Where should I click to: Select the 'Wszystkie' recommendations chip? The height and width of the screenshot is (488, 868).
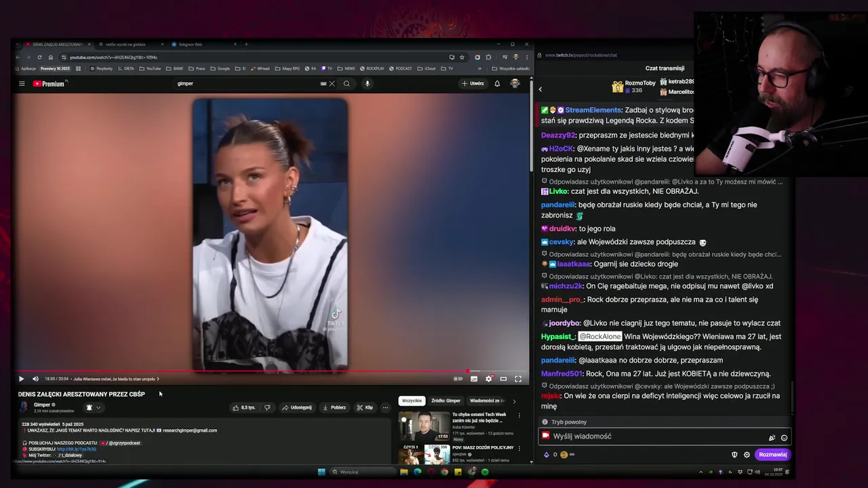[x=412, y=401]
